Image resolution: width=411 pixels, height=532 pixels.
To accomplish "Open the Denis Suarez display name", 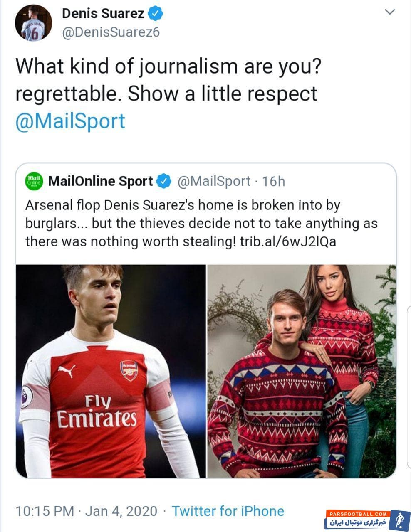I will coord(103,14).
